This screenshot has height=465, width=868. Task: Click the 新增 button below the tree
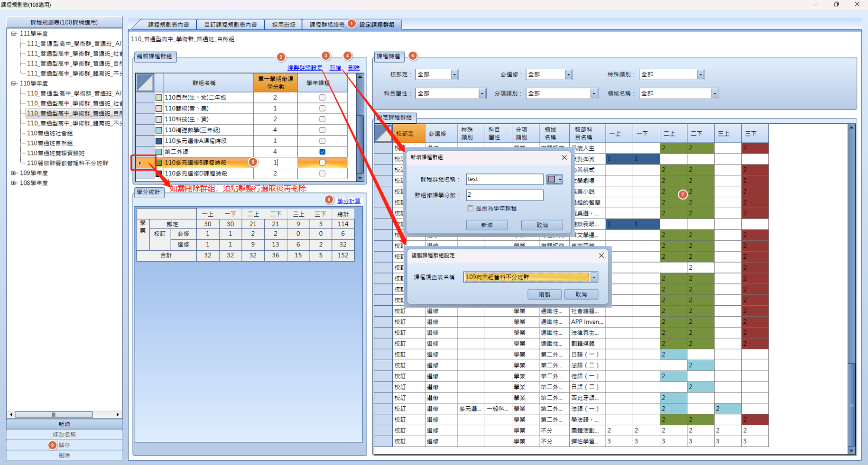pyautogui.click(x=65, y=424)
